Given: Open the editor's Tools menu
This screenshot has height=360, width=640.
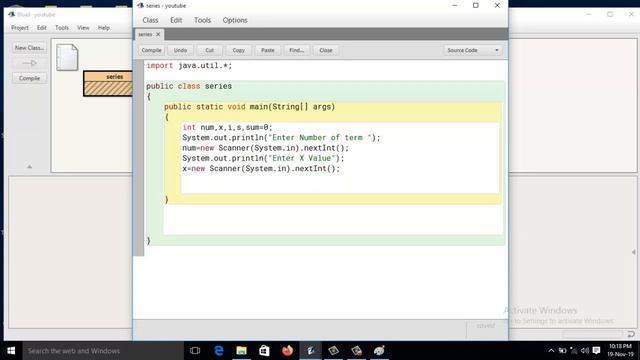Looking at the screenshot, I should coord(202,20).
